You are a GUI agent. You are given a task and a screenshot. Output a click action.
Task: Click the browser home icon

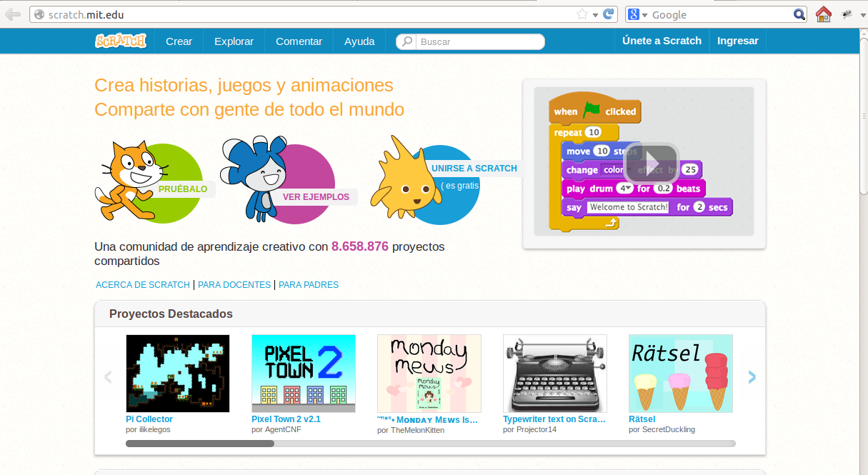coord(824,14)
